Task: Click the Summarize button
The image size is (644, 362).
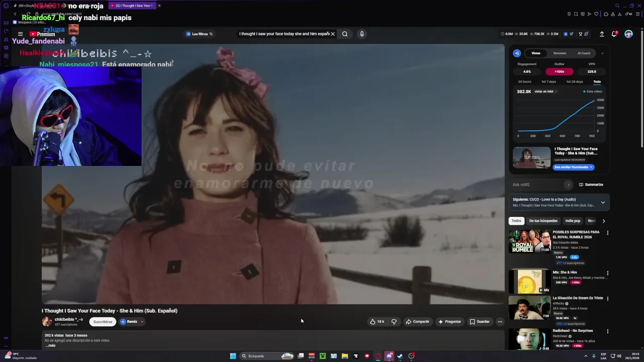Action: tap(591, 185)
